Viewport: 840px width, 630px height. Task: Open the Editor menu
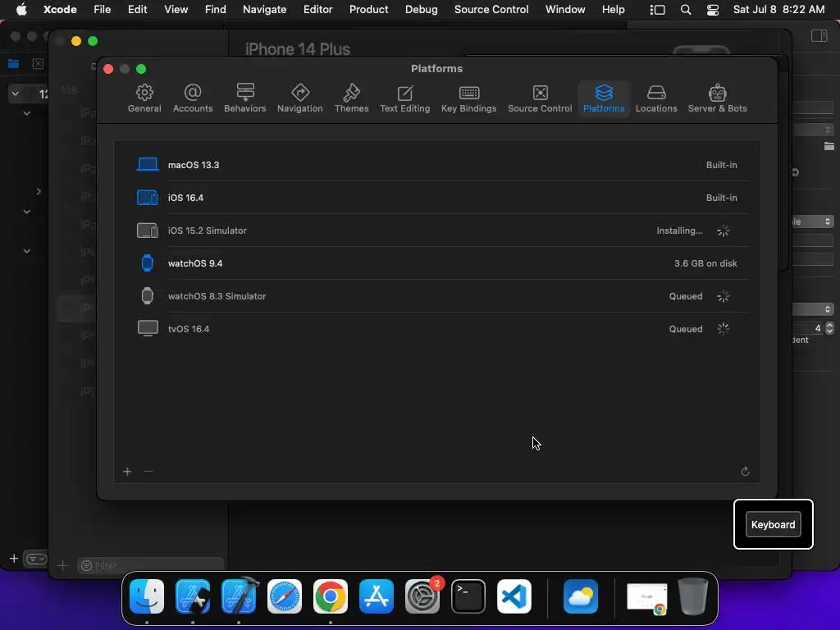tap(317, 10)
